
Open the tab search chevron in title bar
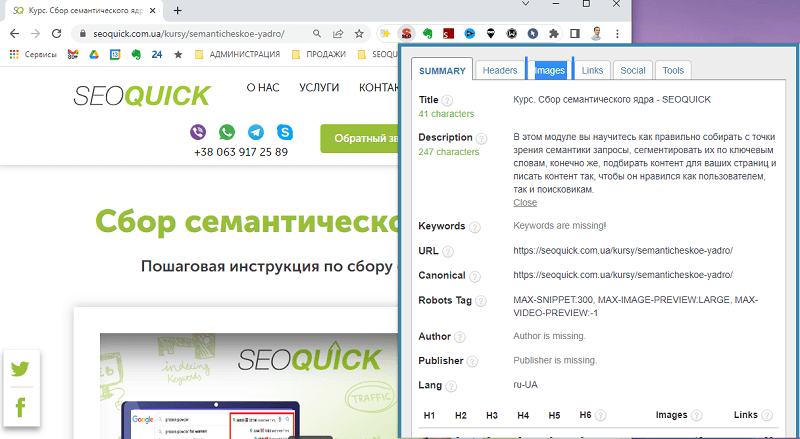525,4
